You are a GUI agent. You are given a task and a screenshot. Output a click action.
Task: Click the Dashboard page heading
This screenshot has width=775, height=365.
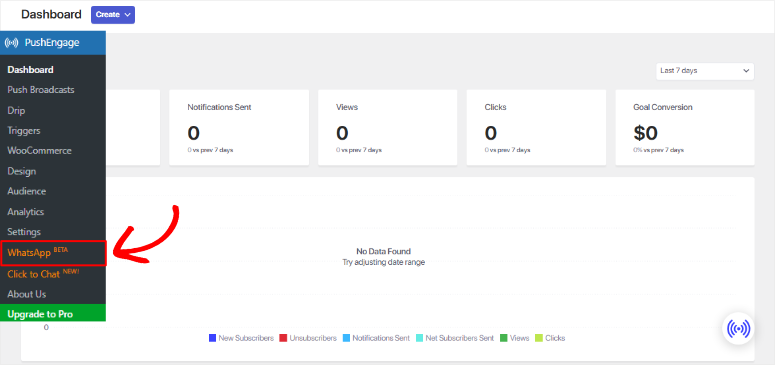(x=51, y=14)
